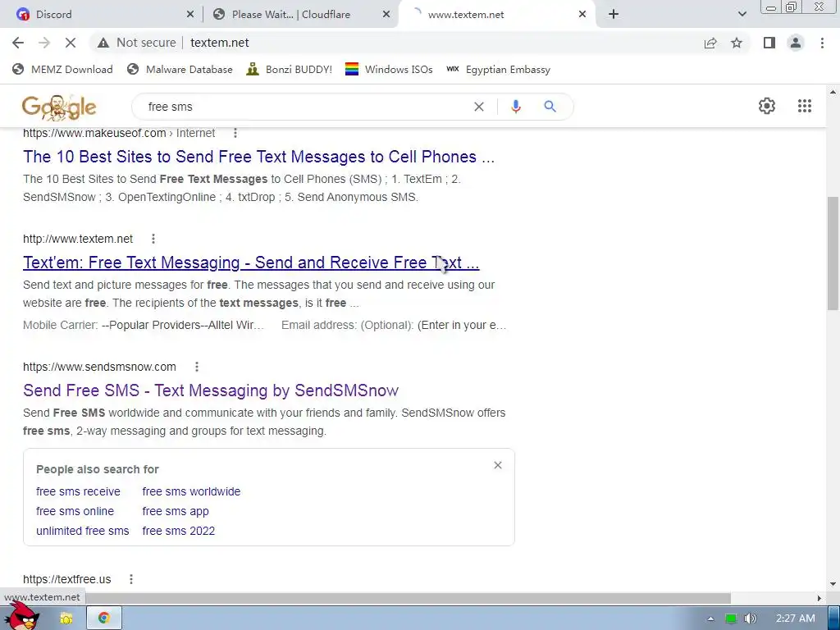
Task: Dismiss the People also search for box
Action: 498,465
